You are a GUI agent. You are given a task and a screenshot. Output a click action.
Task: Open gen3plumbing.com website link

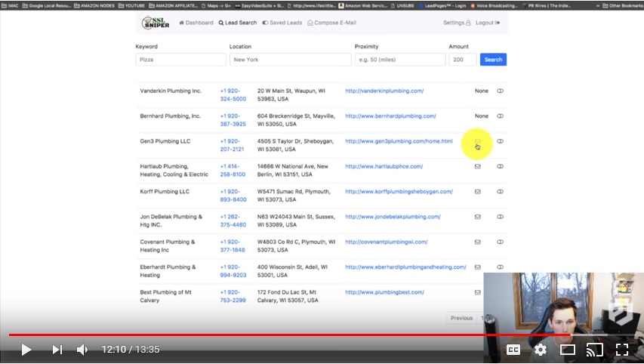coord(399,141)
